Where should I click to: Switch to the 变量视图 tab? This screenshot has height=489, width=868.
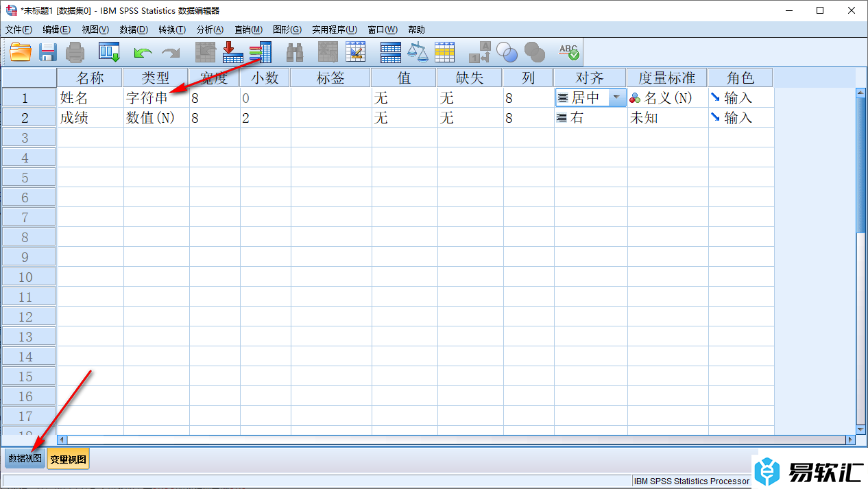click(x=68, y=459)
